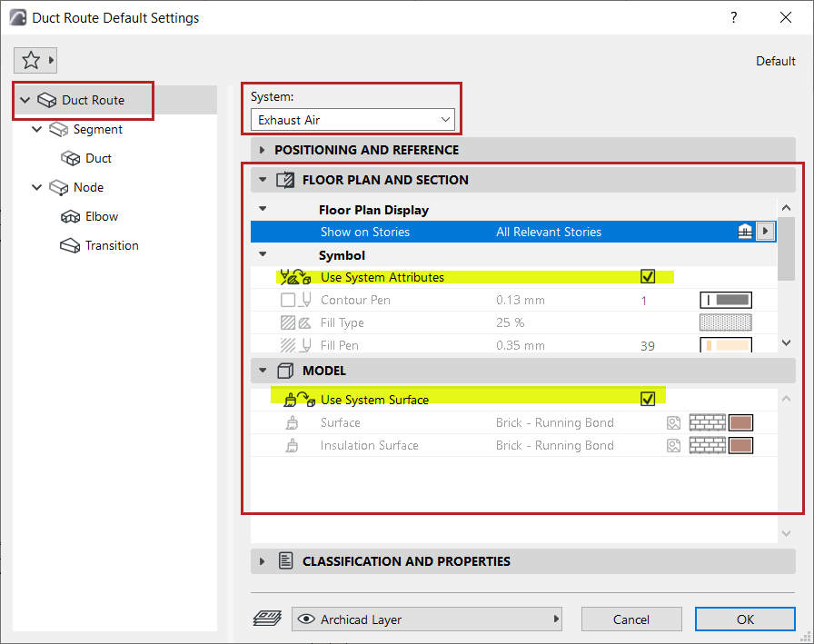Open the Favorites star button
The width and height of the screenshot is (814, 644).
[31, 60]
